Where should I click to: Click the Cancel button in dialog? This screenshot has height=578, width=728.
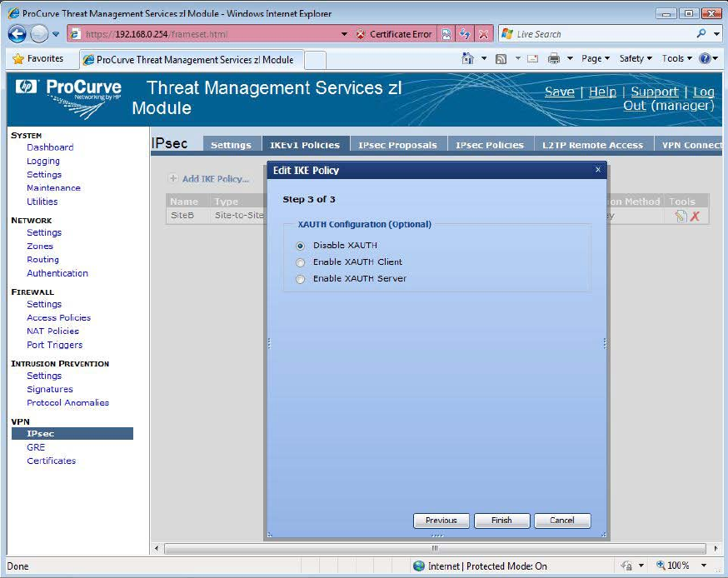[x=561, y=521]
